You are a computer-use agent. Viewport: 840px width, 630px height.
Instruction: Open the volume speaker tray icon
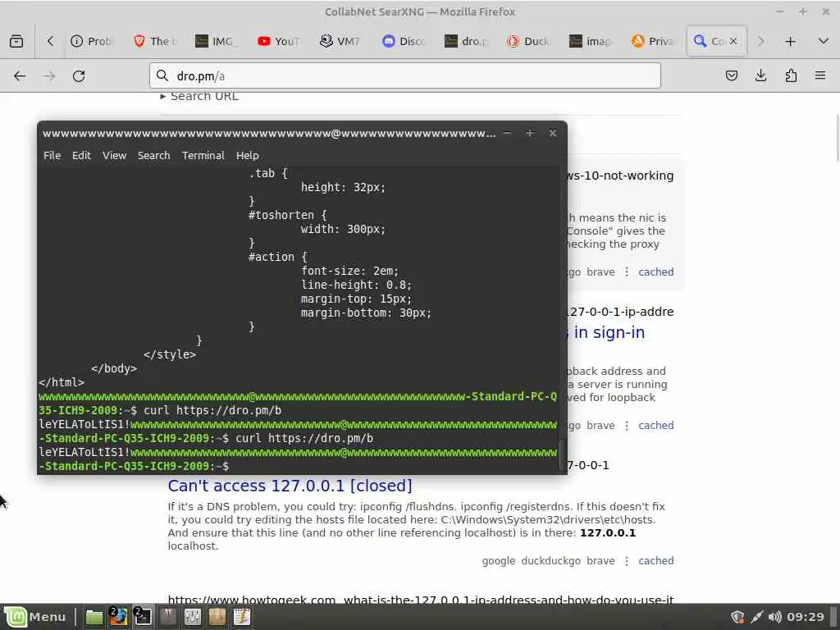(x=774, y=617)
